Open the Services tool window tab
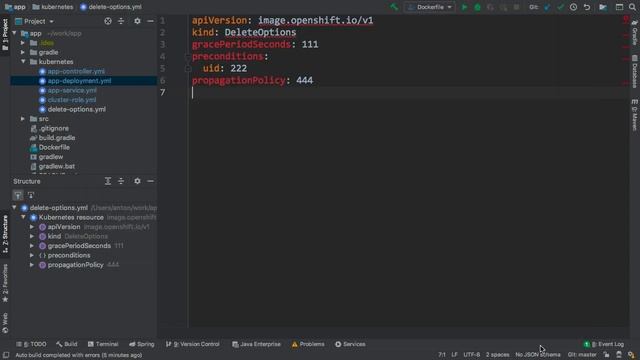The height and width of the screenshot is (360, 640). [x=350, y=344]
